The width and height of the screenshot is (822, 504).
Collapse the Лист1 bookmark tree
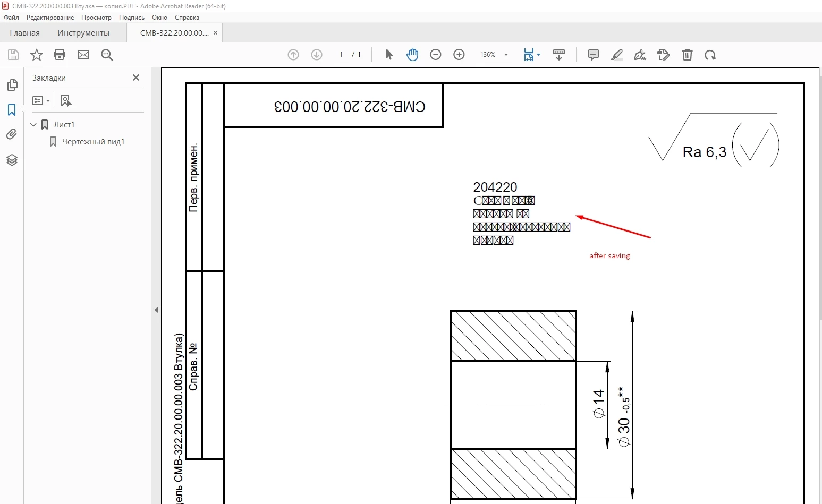[x=33, y=125]
